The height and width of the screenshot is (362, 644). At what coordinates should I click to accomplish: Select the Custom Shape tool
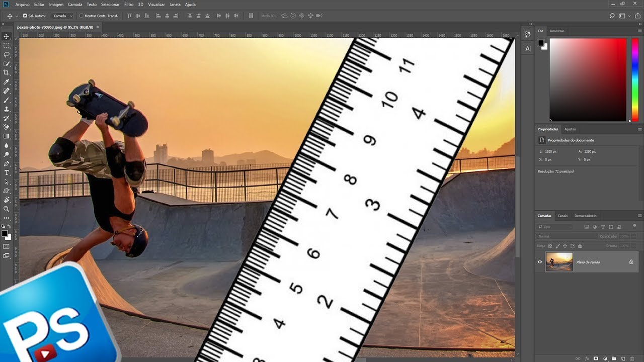[7, 191]
